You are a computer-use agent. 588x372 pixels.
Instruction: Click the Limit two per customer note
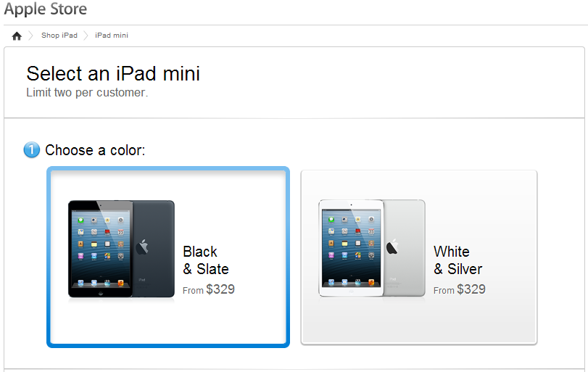[x=87, y=93]
